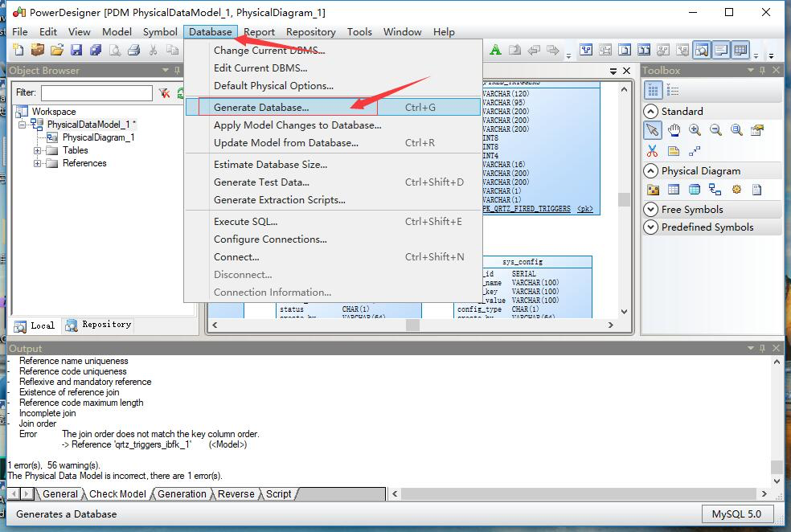This screenshot has width=791, height=532.
Task: Select the Link/Traceability link tool
Action: [x=695, y=151]
